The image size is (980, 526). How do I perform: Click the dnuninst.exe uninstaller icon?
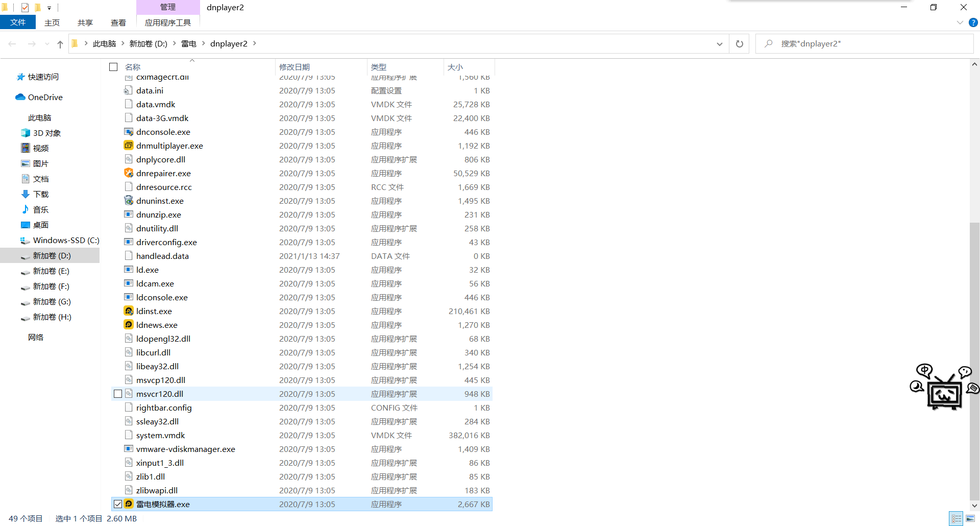pyautogui.click(x=129, y=201)
